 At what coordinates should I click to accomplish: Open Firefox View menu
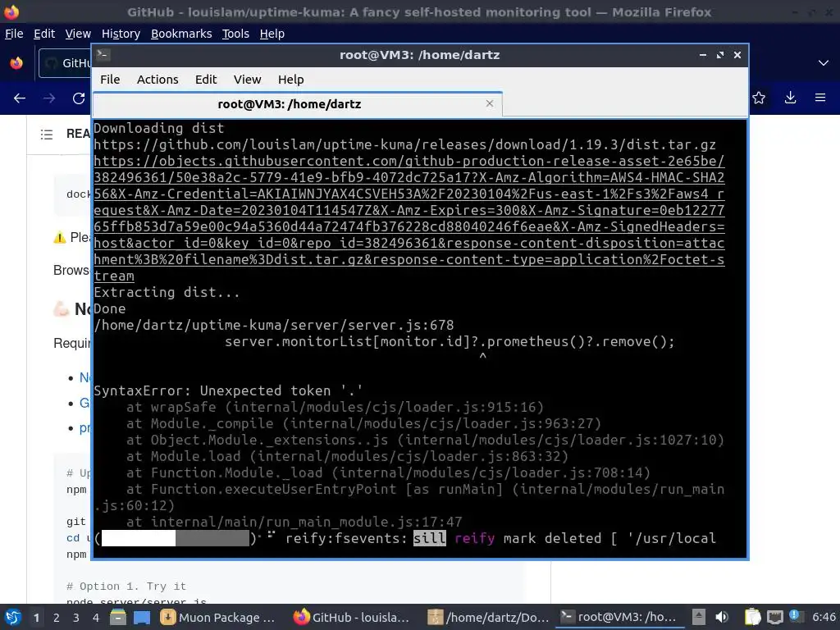(78, 34)
